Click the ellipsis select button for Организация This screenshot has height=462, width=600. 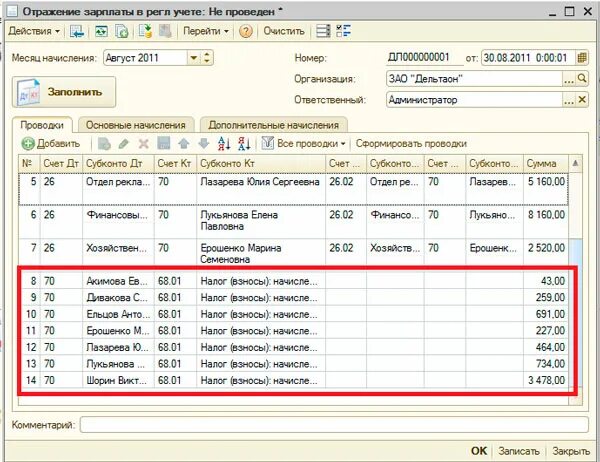point(569,79)
